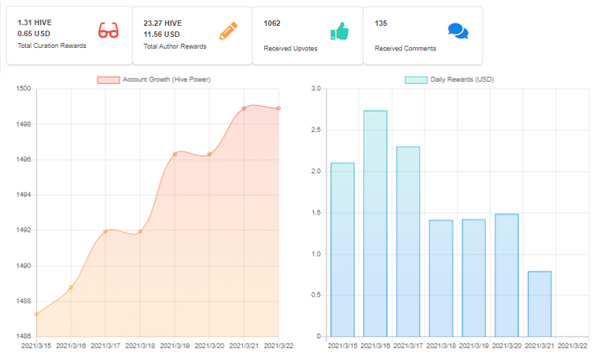Click the 2021/3/19 data point on growth chart
604x364 pixels.
175,154
